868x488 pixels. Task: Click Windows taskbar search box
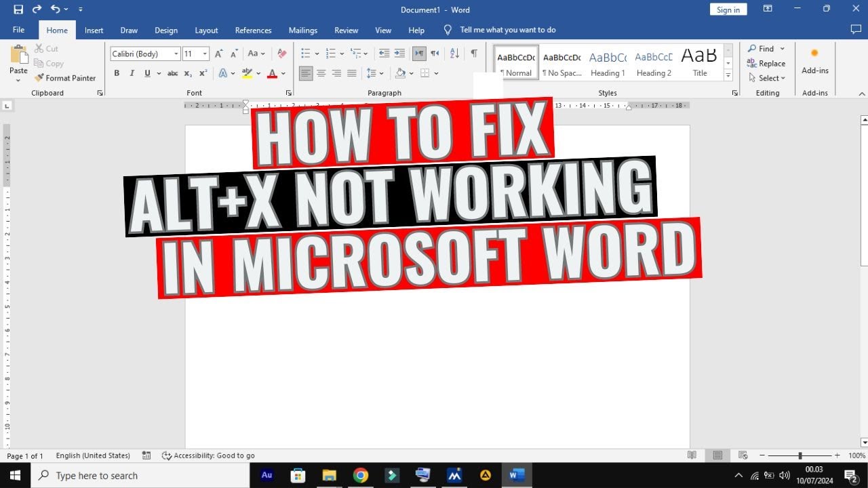tap(140, 476)
